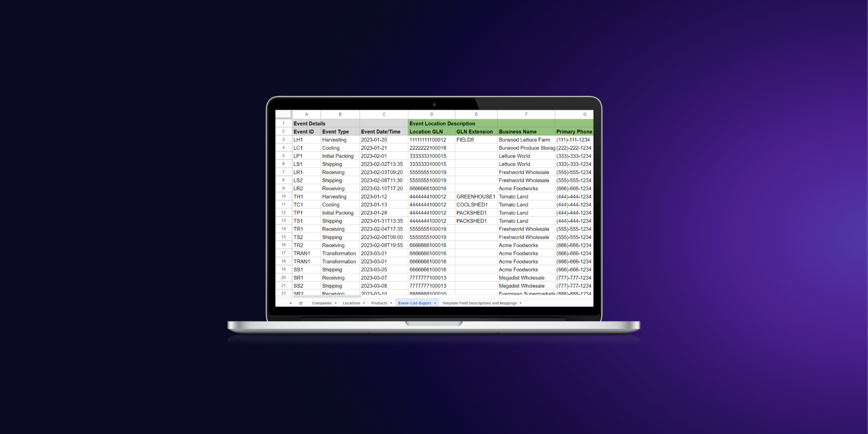Click the GLN Extension cell showing GREENHOUSE1

point(476,197)
